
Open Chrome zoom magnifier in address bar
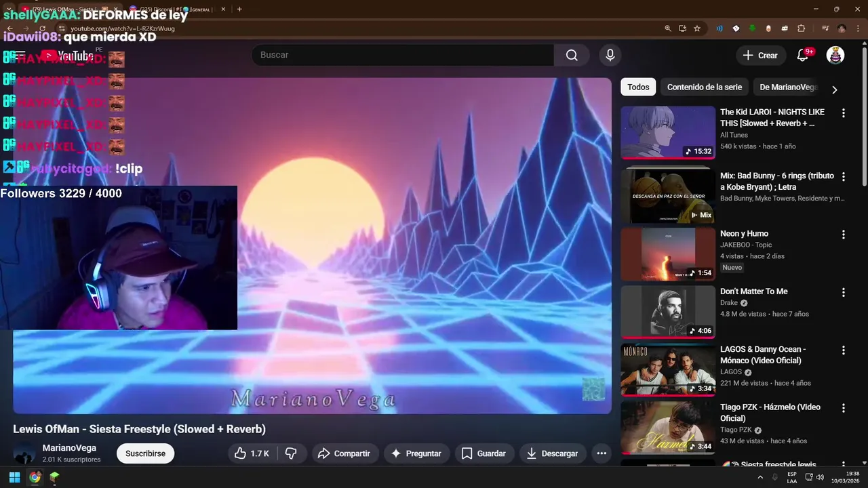668,28
